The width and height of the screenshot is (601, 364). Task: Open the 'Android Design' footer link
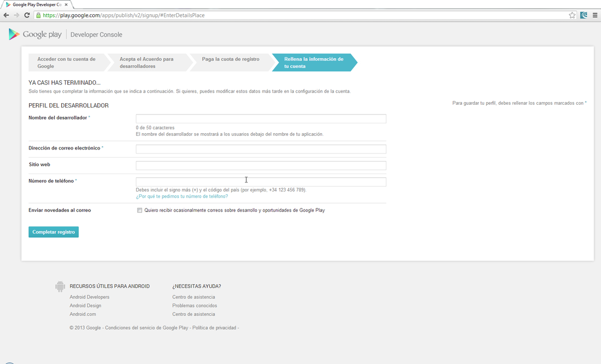(85, 306)
